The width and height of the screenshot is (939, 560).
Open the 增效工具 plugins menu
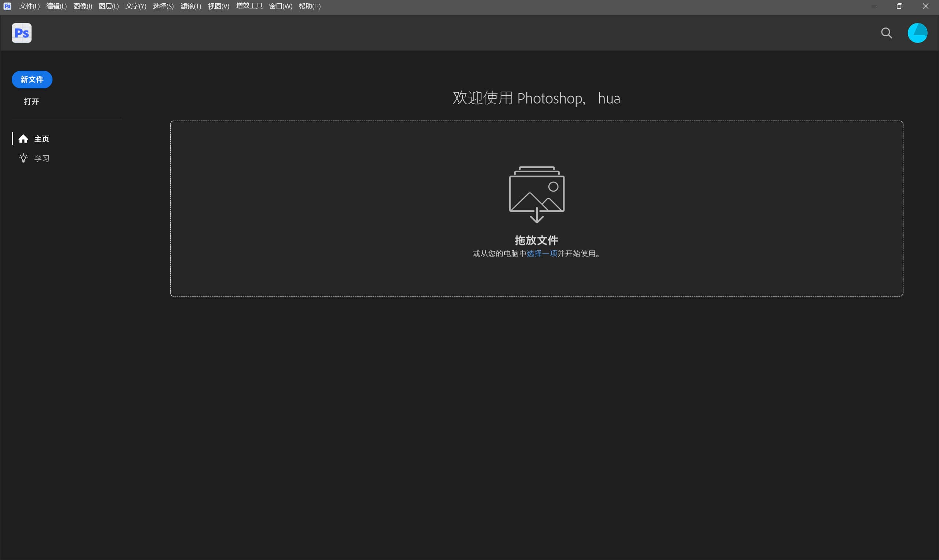point(249,6)
